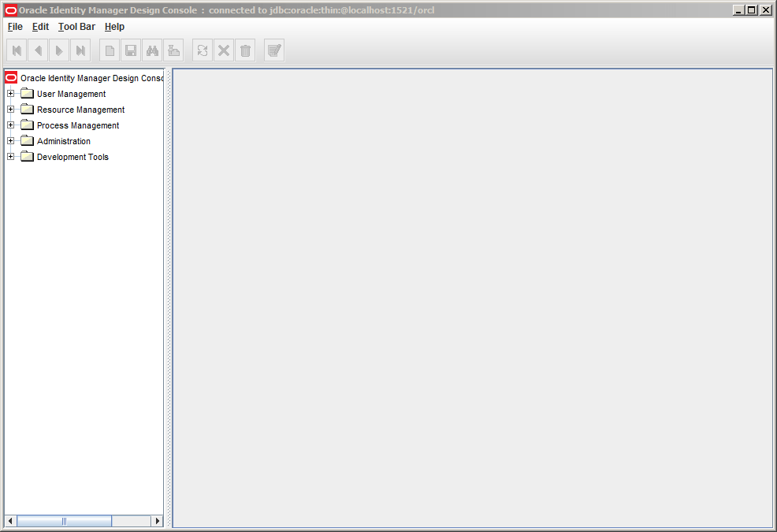Click the Save floppy disk icon
Image resolution: width=777 pixels, height=532 pixels.
tap(131, 50)
